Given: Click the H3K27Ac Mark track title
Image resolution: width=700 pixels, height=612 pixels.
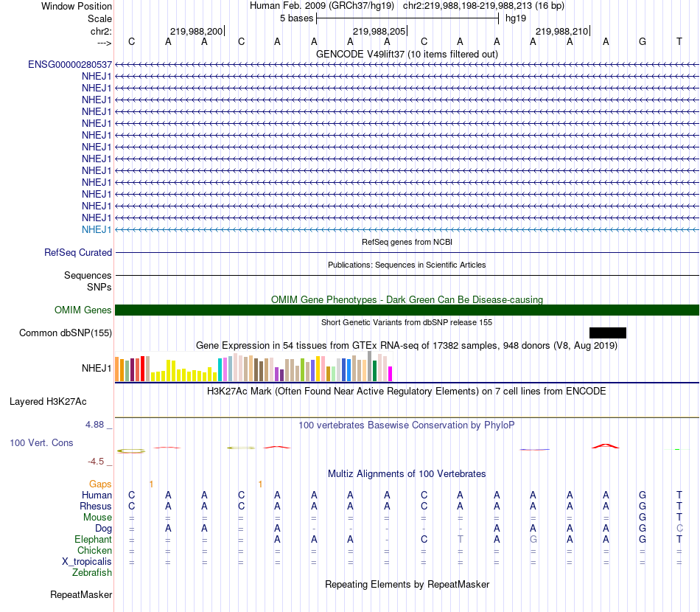Looking at the screenshot, I should click(407, 392).
